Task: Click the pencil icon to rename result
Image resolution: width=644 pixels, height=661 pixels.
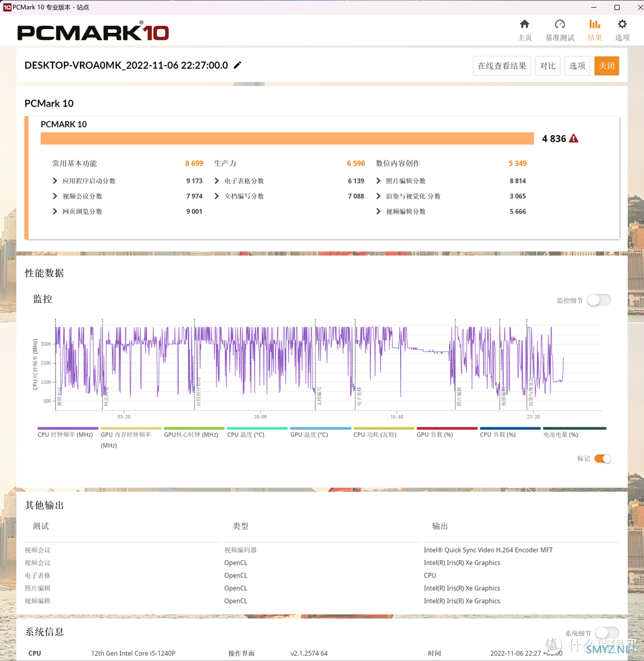Action: point(237,65)
